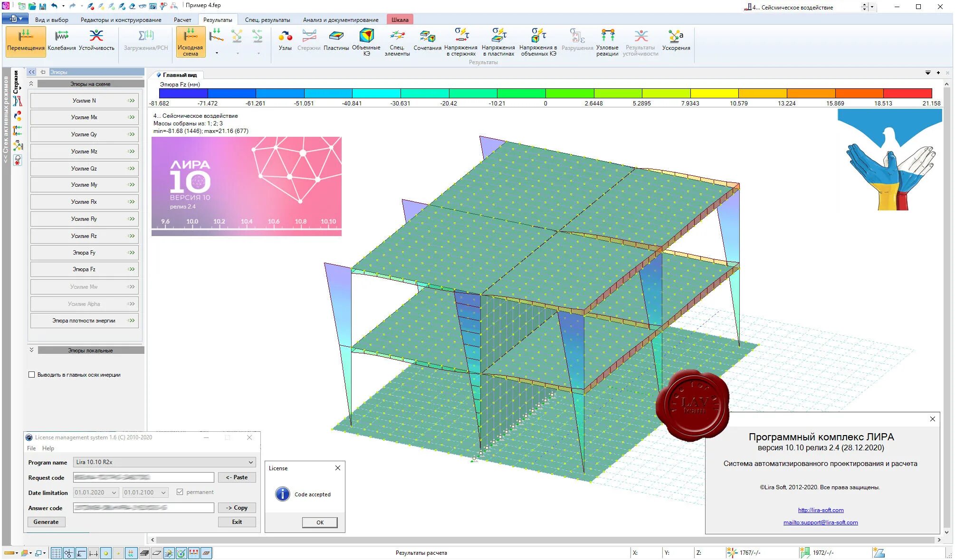Click the horizontal scrollbar under the viewport
Viewport: 955px width, 560px height.
coord(545,540)
